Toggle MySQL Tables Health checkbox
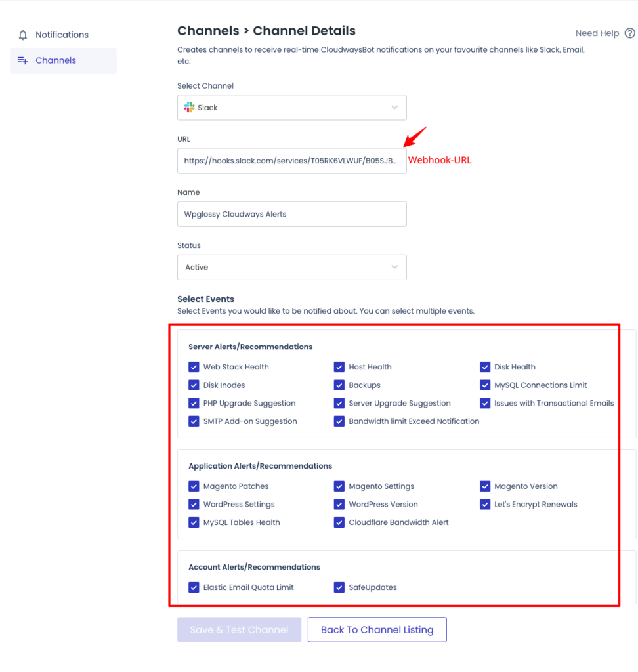The width and height of the screenshot is (638, 672). pyautogui.click(x=194, y=522)
